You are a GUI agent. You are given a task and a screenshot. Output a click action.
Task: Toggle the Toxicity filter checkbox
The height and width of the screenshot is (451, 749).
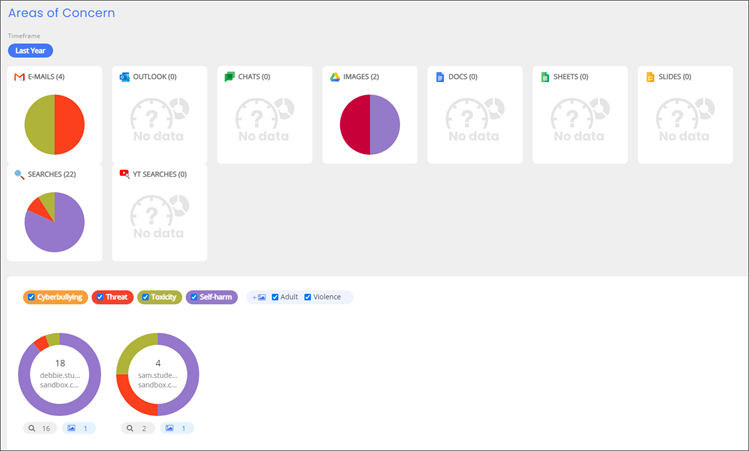pos(145,297)
